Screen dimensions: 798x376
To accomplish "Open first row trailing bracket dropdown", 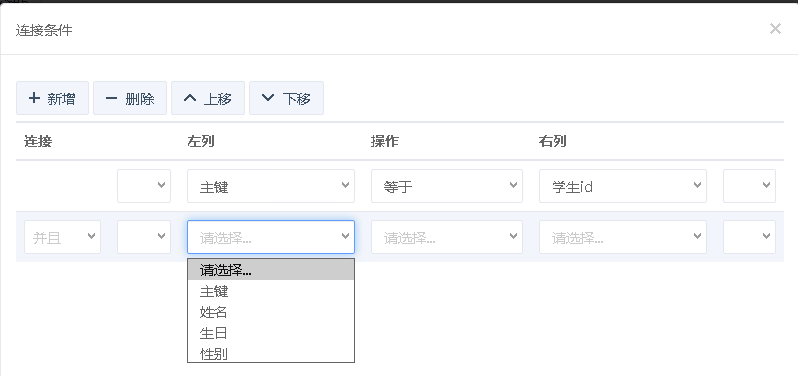I will point(750,186).
